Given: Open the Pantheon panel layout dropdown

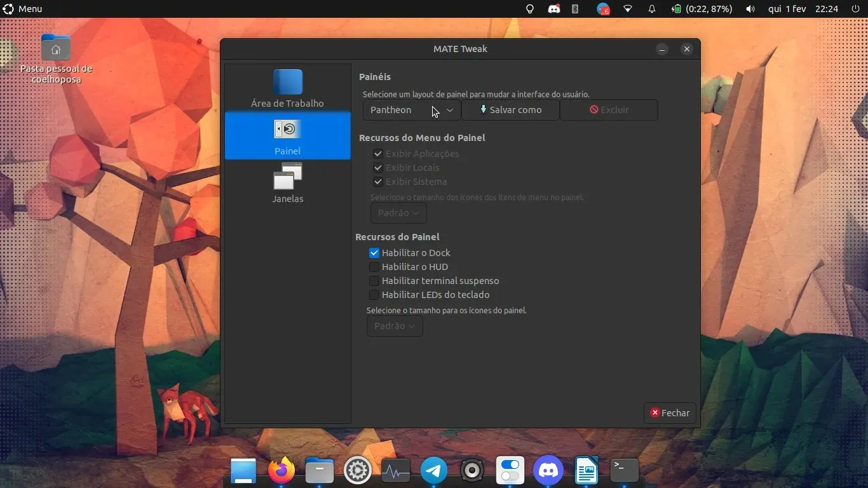Looking at the screenshot, I should (411, 110).
